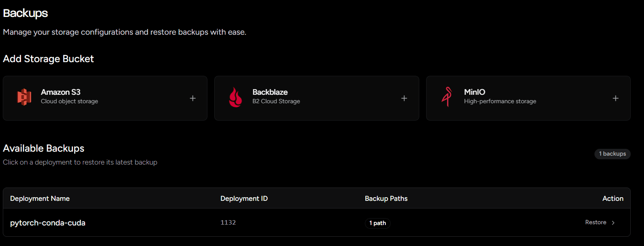Click the 1 backups count badge
Viewport: 644px width, 246px height.
coord(613,154)
